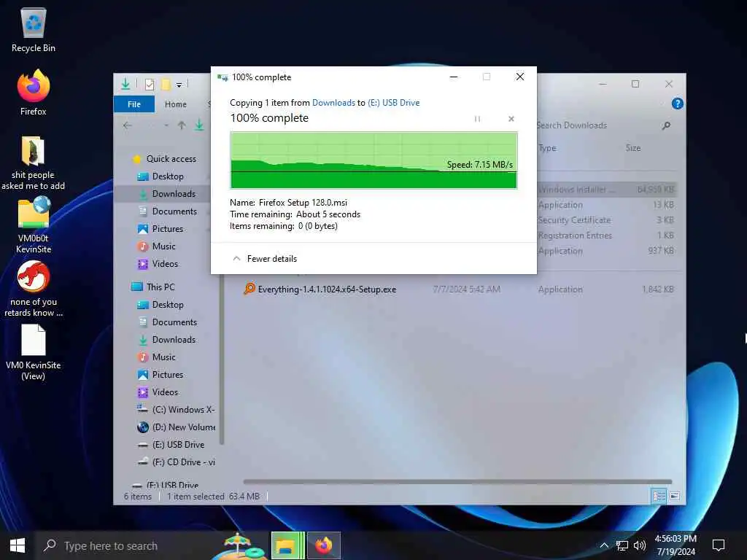This screenshot has height=560, width=747.
Task: Minimize the 100% complete copy dialog
Action: coord(454,77)
